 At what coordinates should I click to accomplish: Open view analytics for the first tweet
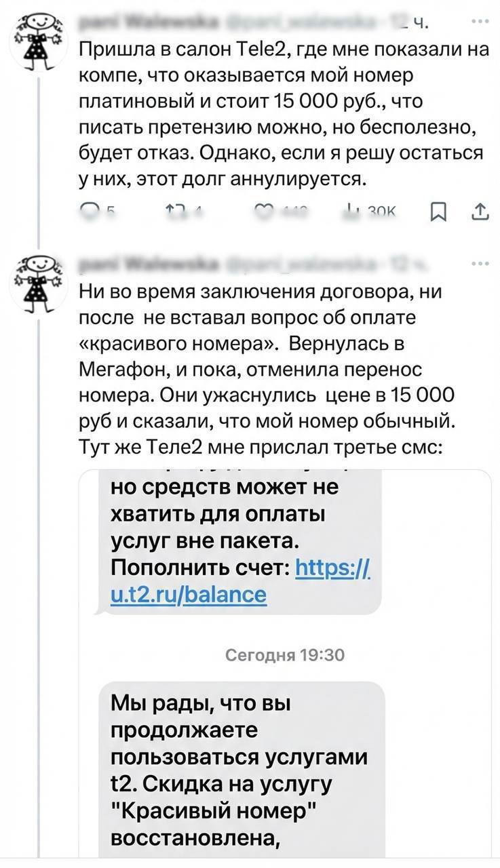(354, 212)
